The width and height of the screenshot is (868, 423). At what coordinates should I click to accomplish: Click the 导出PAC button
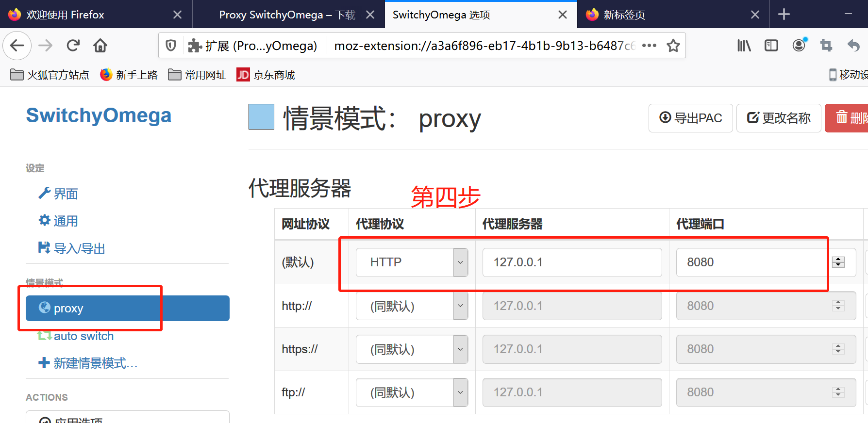click(690, 118)
